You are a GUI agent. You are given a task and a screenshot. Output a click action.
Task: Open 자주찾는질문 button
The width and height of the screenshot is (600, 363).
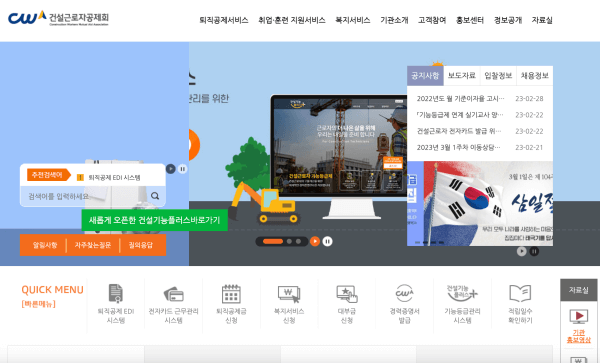[93, 245]
